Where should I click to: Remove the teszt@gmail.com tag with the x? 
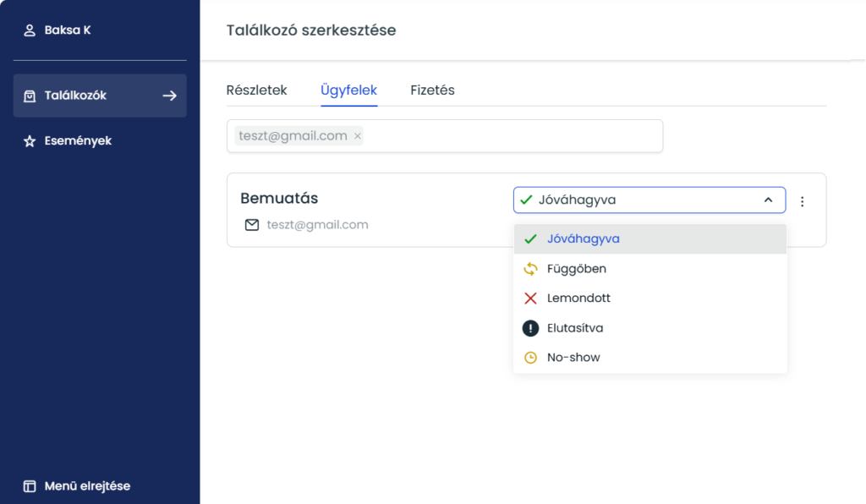click(x=357, y=136)
